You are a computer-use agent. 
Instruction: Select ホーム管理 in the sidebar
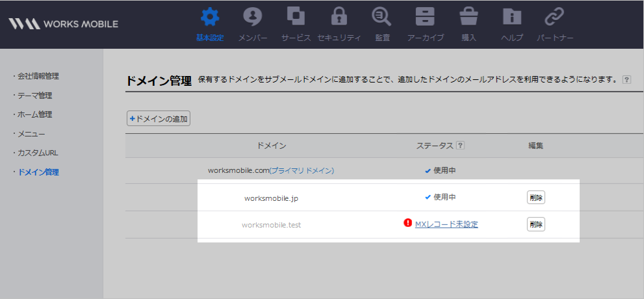click(x=35, y=114)
